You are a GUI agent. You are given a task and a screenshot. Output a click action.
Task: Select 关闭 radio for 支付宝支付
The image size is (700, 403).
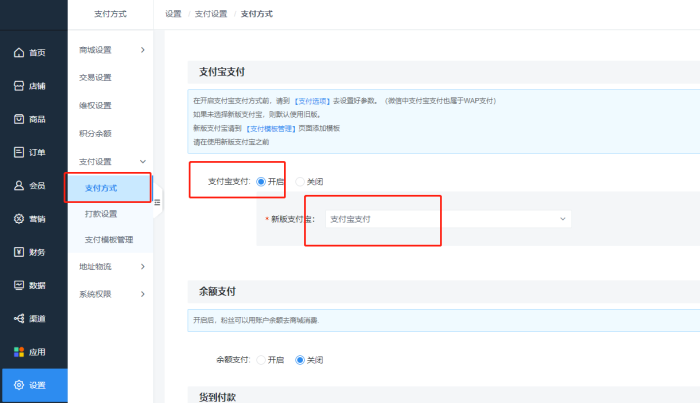[300, 182]
